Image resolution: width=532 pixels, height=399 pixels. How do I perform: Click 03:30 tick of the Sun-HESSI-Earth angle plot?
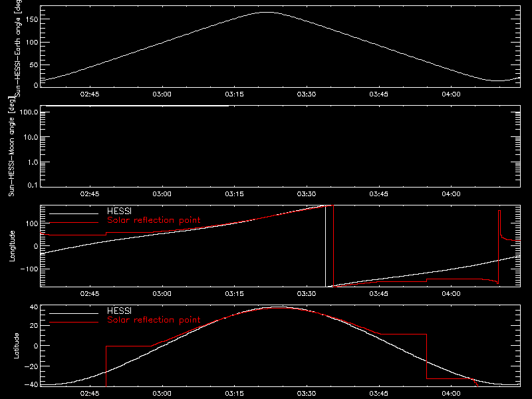click(307, 94)
